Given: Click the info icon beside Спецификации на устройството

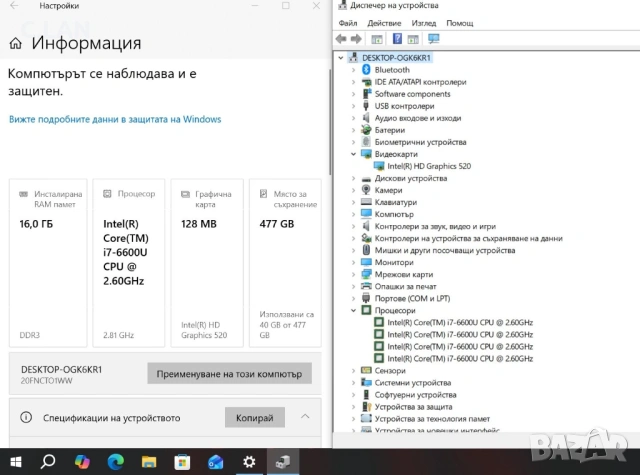Looking at the screenshot, I should [x=26, y=417].
